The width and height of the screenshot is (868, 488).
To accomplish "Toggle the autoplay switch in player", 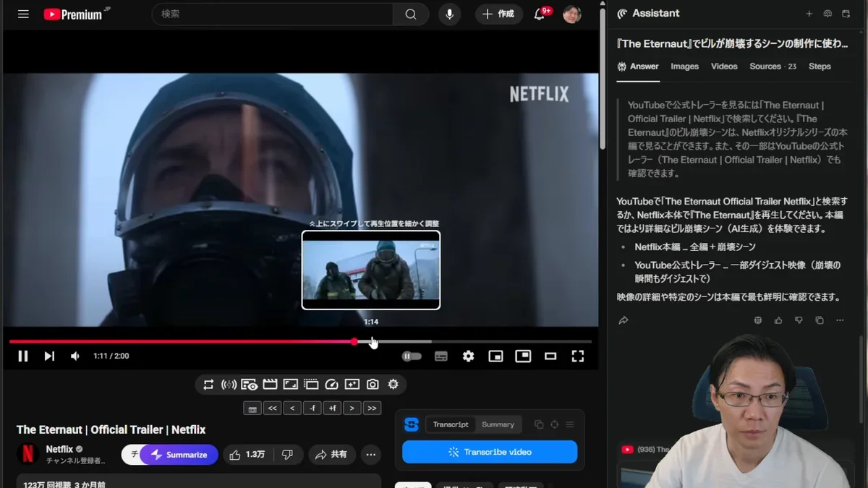I will tap(412, 356).
